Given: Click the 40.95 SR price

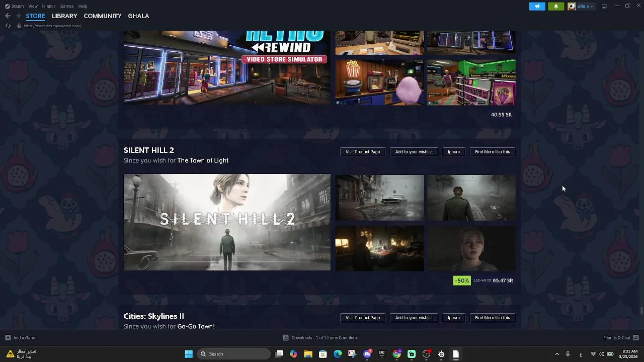Looking at the screenshot, I should (x=501, y=115).
